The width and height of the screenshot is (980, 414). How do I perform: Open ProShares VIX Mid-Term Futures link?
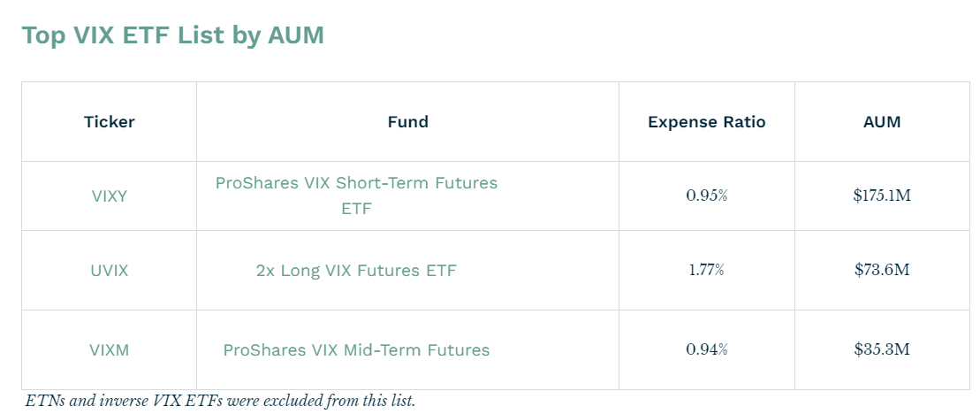356,350
